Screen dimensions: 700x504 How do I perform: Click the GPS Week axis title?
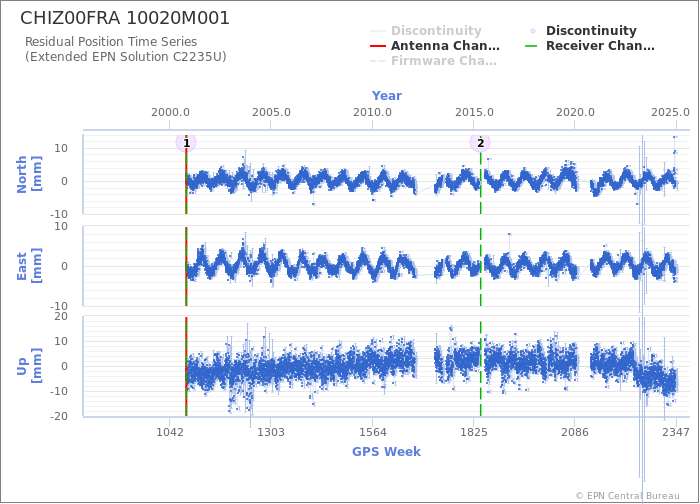[x=387, y=452]
